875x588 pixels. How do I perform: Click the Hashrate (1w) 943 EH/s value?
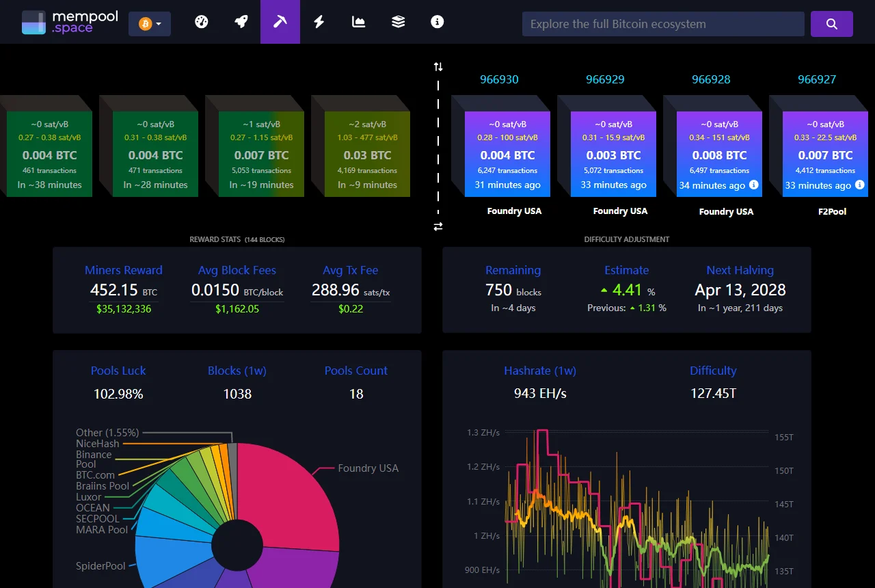pyautogui.click(x=540, y=393)
